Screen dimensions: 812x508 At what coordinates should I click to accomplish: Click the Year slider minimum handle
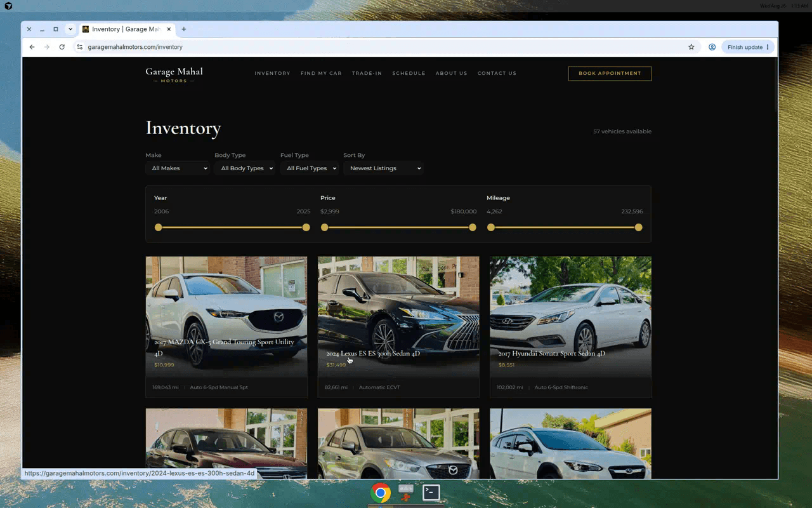[x=159, y=227]
